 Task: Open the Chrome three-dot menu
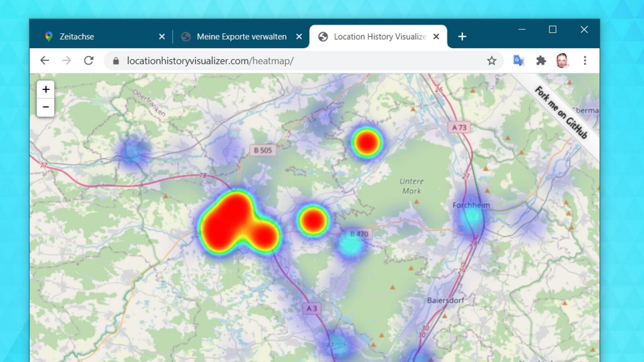[x=585, y=61]
